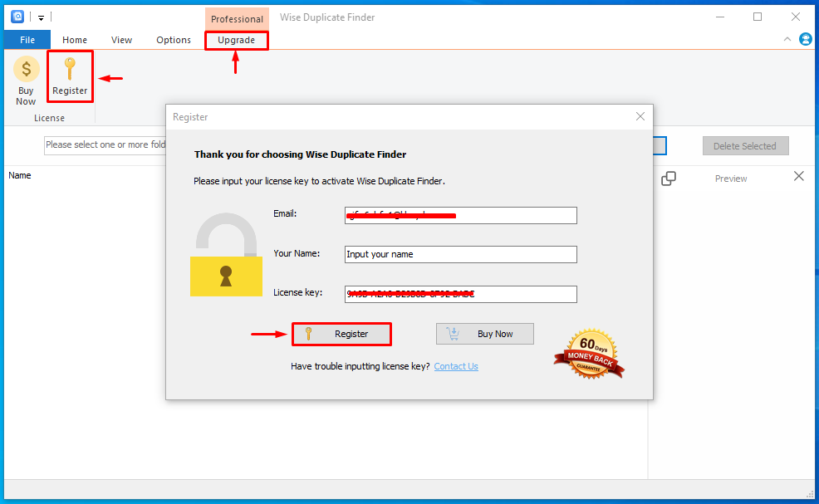Image resolution: width=819 pixels, height=504 pixels.
Task: Close the Wise Duplicate Finder window
Action: [796, 17]
